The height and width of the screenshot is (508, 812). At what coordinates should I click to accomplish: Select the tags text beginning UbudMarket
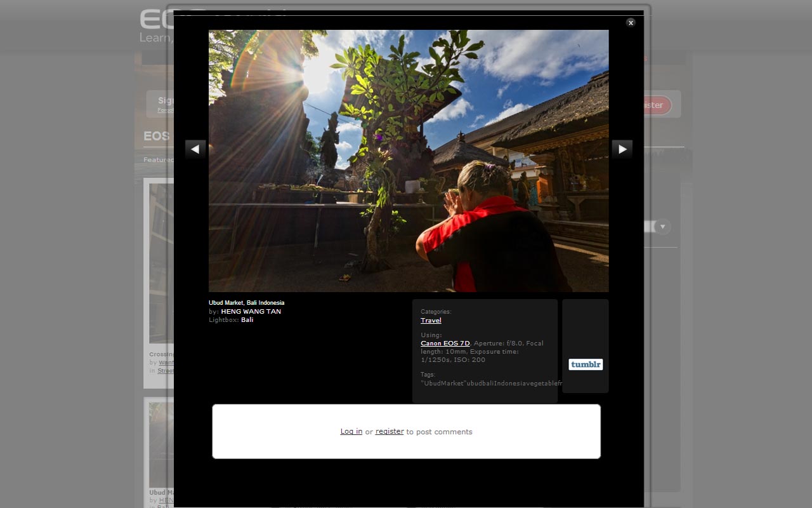point(491,384)
